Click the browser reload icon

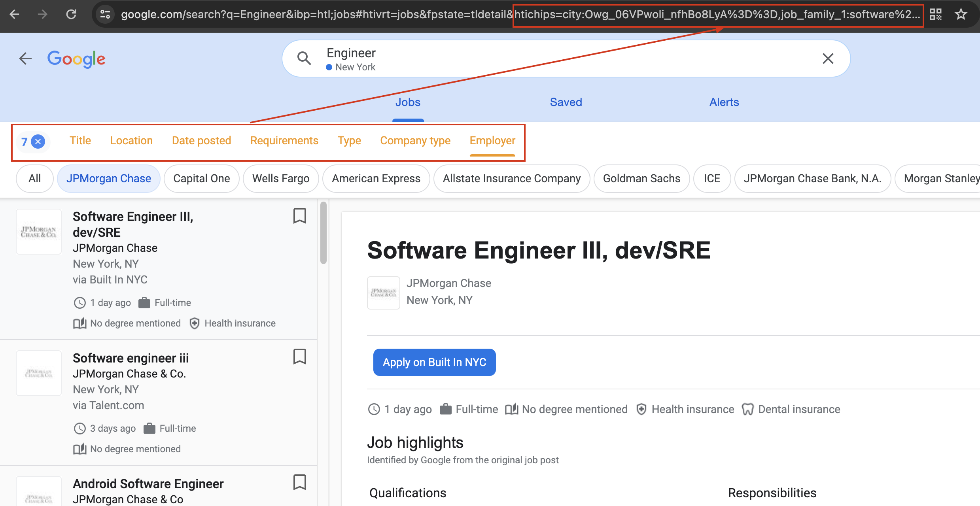[71, 15]
